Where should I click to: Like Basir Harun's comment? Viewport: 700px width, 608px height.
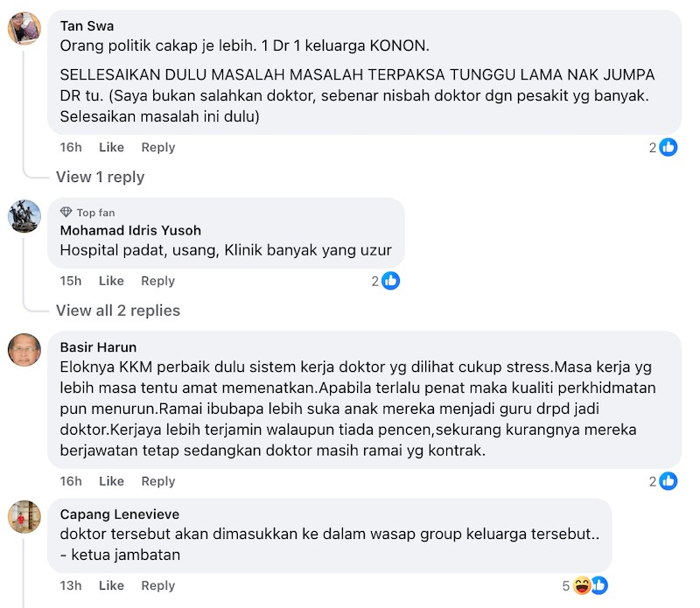pos(112,481)
